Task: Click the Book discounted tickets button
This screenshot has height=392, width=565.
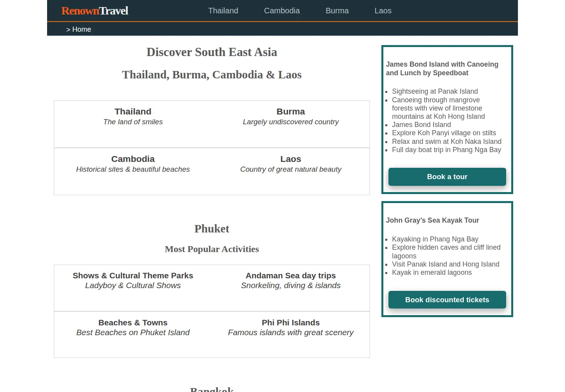Action: 447,300
